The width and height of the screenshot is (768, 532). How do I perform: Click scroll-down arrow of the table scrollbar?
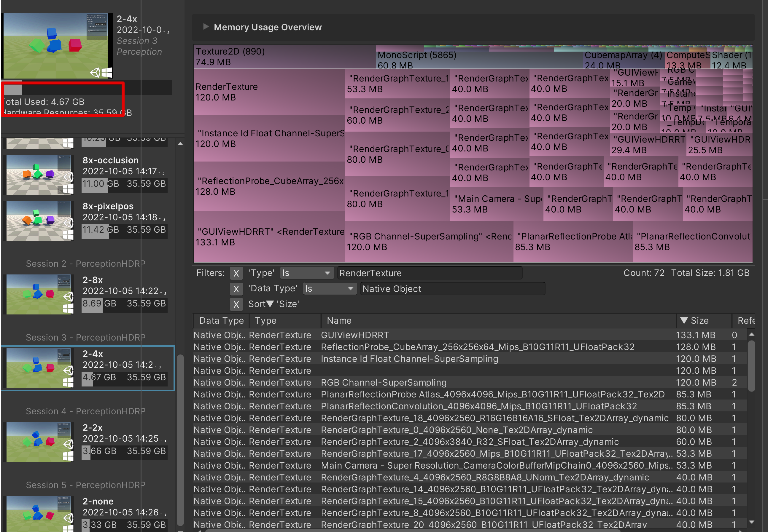[x=751, y=522]
